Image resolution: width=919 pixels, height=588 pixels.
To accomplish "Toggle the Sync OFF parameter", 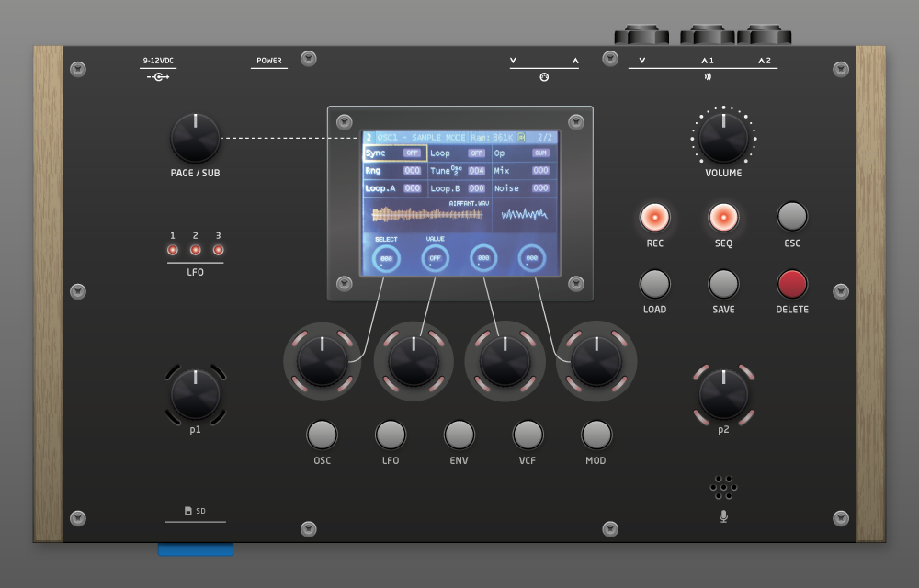I will pyautogui.click(x=412, y=153).
